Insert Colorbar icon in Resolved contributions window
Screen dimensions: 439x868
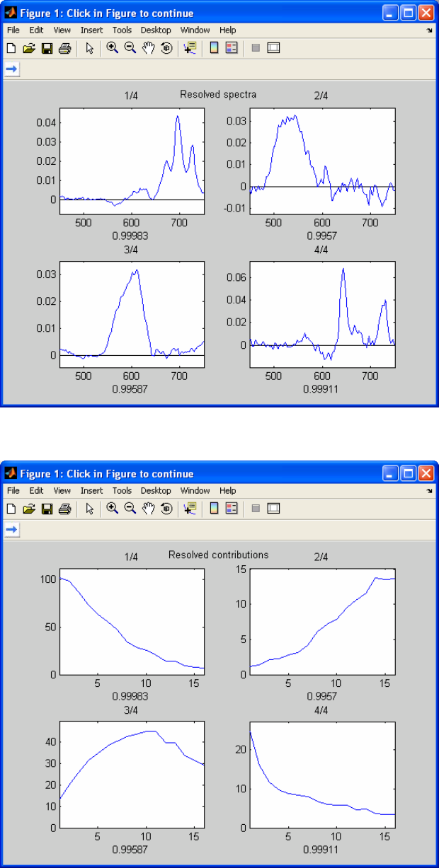[x=214, y=509]
